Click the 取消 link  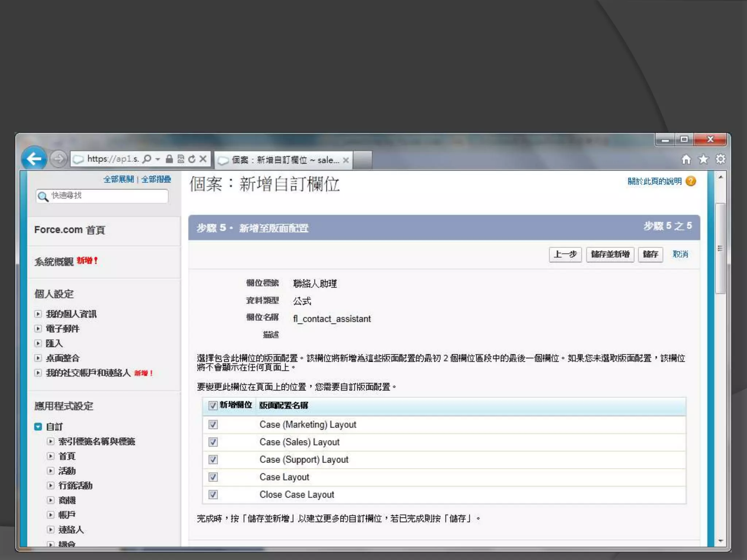(680, 254)
